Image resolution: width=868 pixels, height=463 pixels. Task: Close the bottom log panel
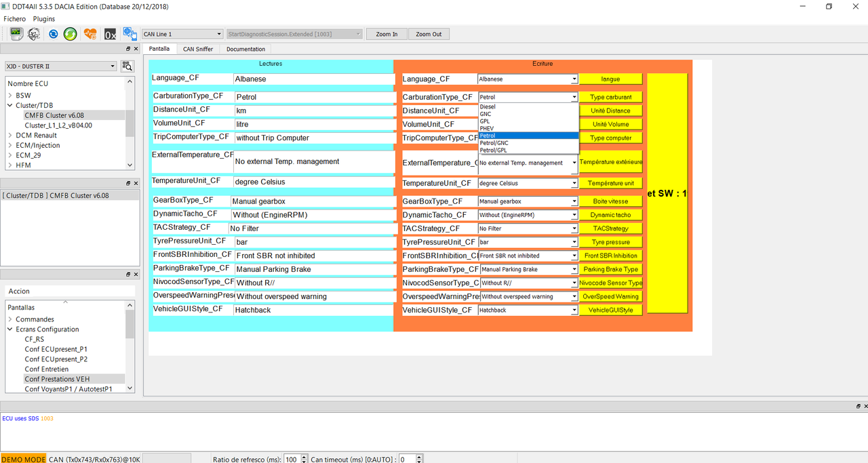(x=865, y=405)
